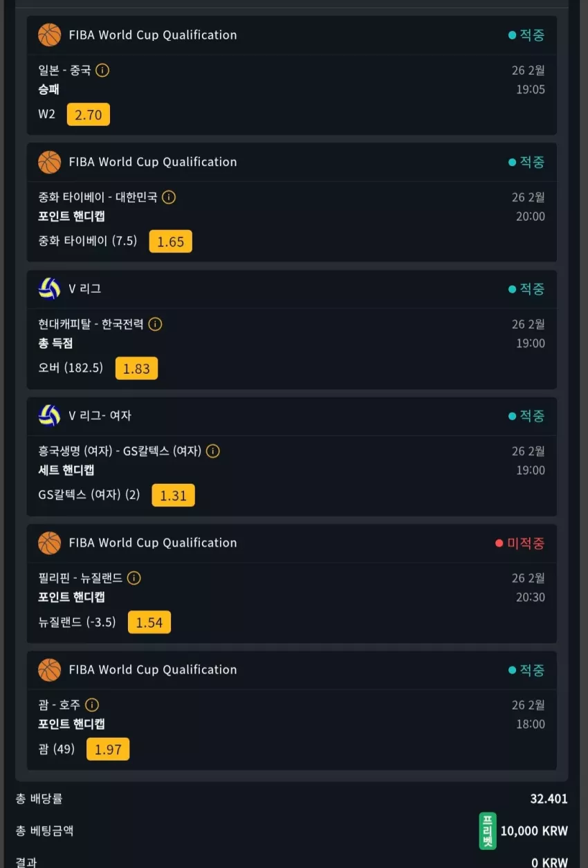This screenshot has width=588, height=868.
Task: Open info icon for 현대캐피탈 - 한국전력
Action: tap(156, 324)
